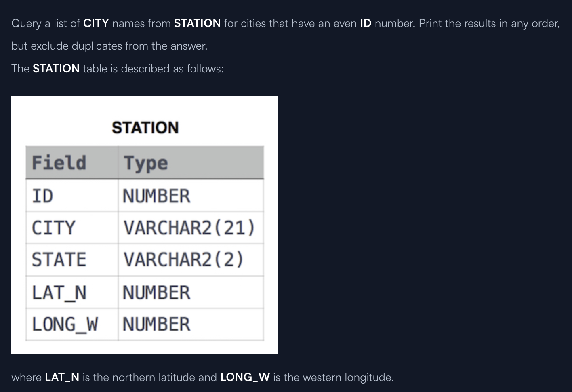The width and height of the screenshot is (572, 392).
Task: Select the Type column header
Action: click(146, 163)
